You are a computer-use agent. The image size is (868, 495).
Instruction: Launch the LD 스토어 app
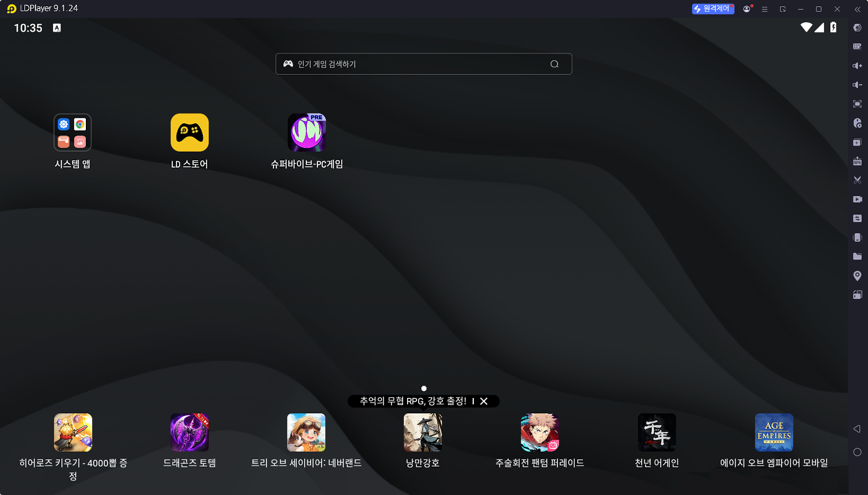190,132
